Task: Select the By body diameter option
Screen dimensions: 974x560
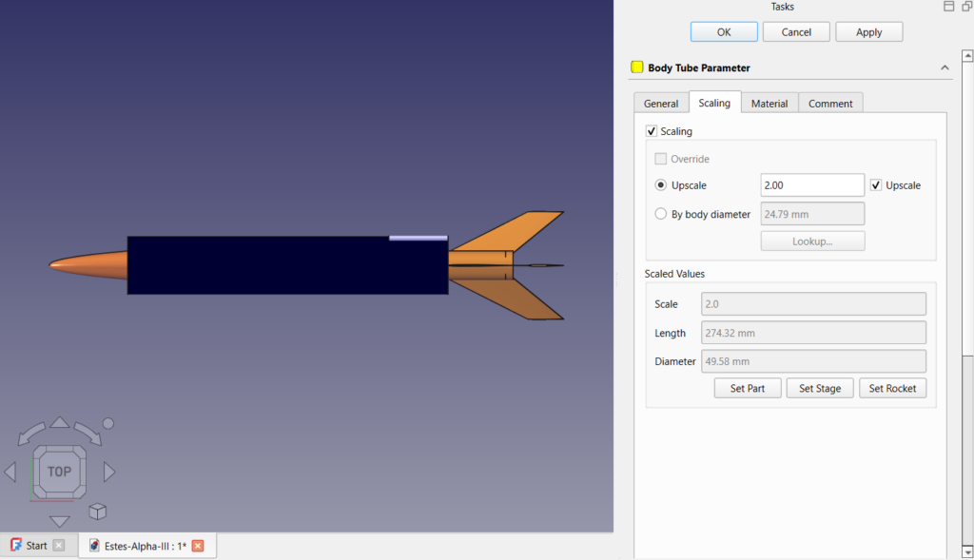Action: click(x=661, y=214)
